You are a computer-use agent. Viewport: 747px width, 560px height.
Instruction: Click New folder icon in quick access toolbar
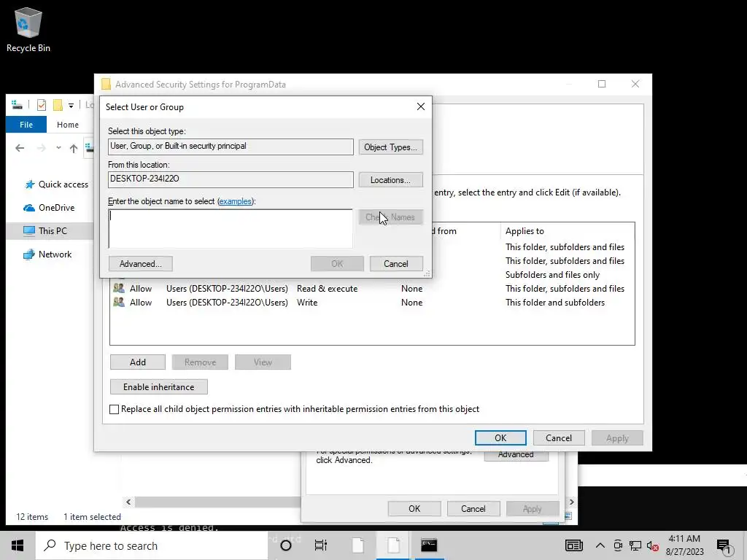[58, 105]
